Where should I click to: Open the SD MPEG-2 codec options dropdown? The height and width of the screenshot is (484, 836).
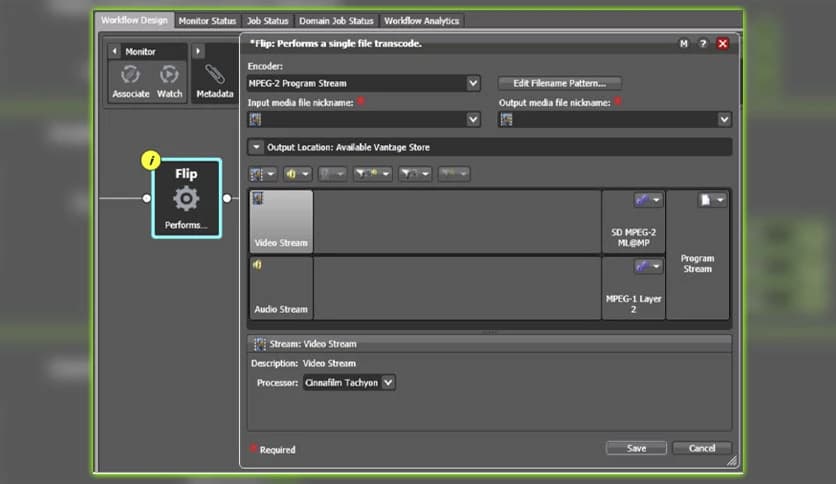(x=648, y=201)
